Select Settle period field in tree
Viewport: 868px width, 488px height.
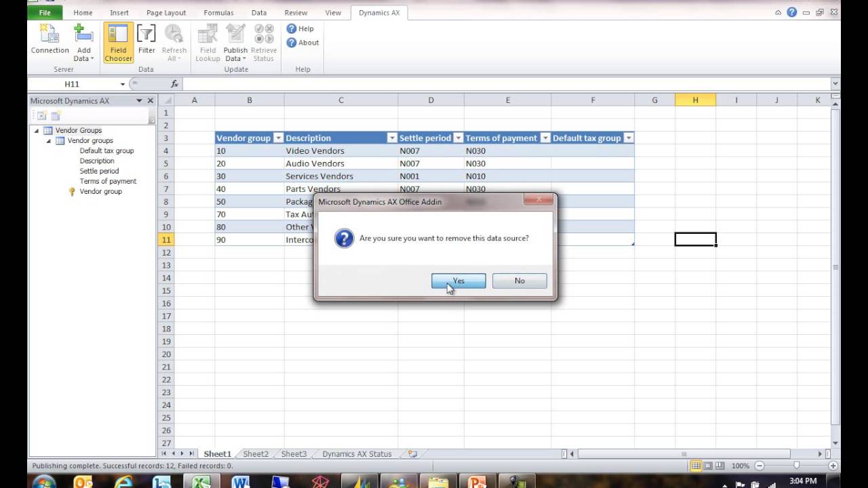pos(99,171)
